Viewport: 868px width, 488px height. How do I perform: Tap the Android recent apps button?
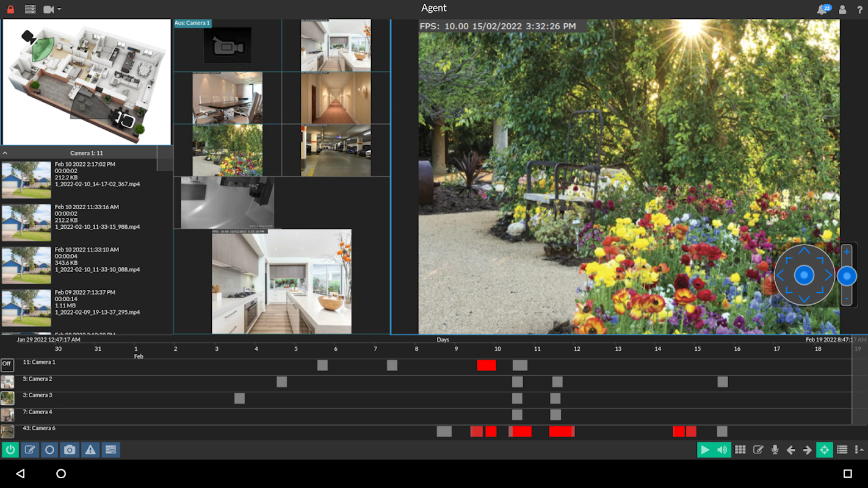click(x=847, y=474)
